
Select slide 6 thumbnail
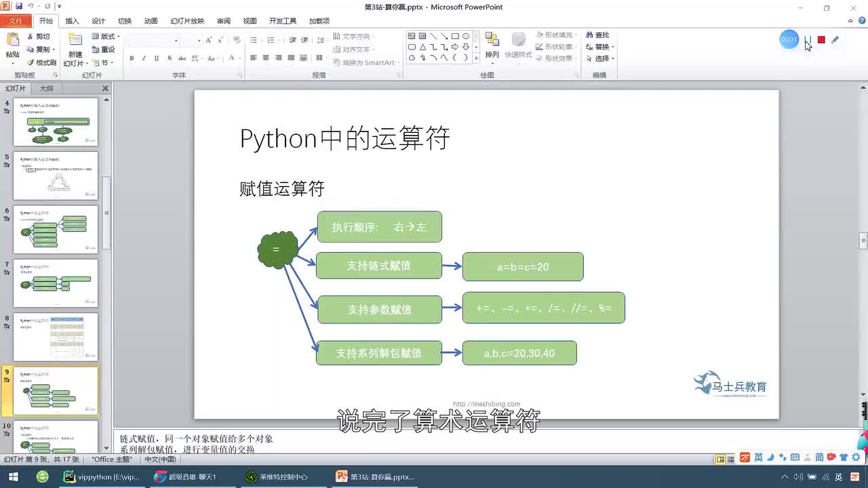tap(56, 230)
